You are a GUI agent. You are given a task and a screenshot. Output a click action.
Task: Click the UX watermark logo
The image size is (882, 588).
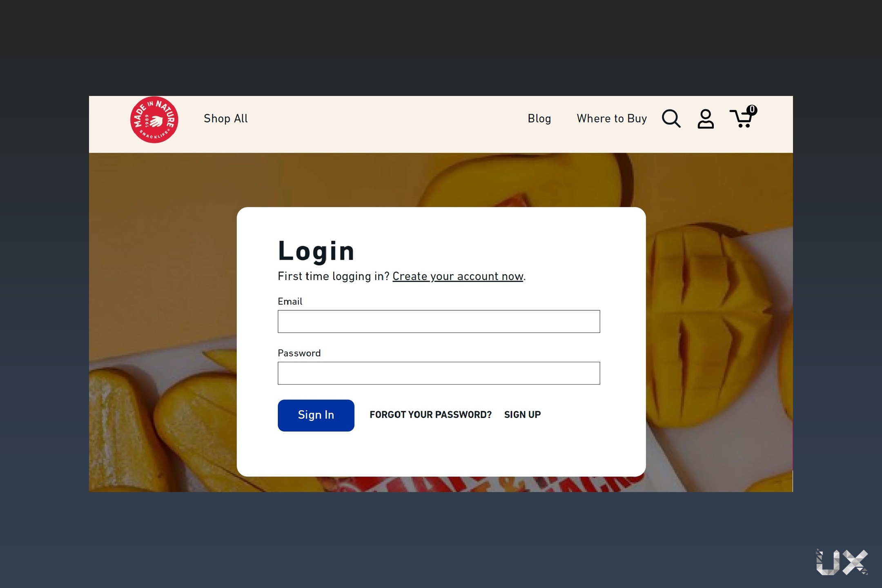[842, 562]
